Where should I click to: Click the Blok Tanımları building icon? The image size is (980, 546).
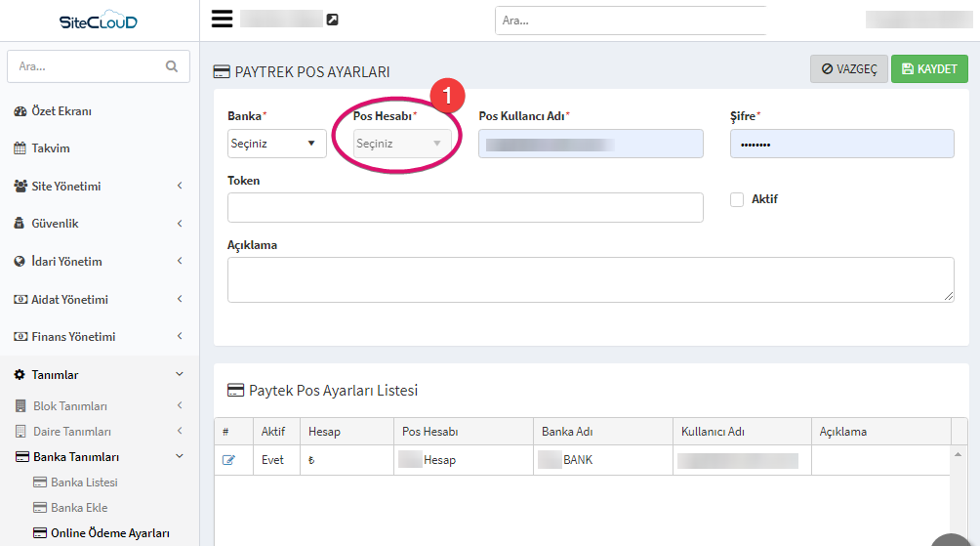click(20, 406)
